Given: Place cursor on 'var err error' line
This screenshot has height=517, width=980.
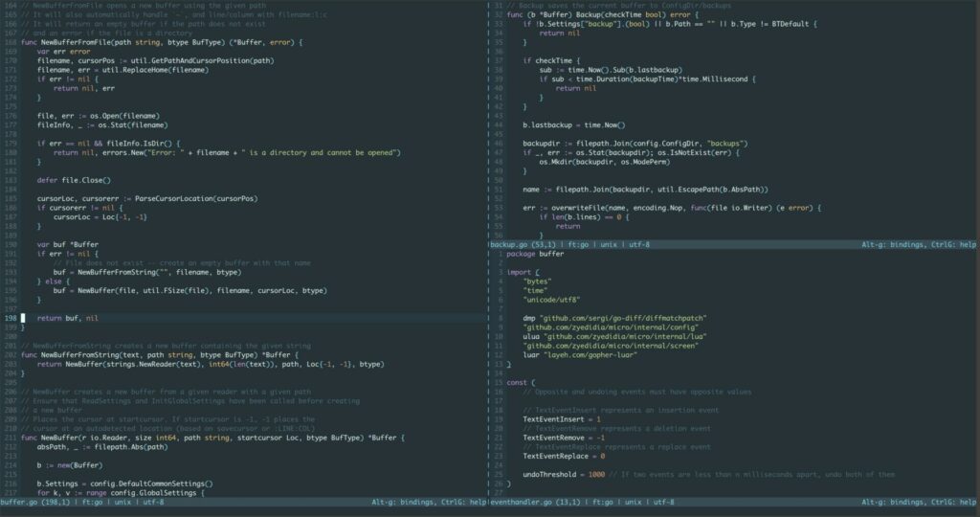Looking at the screenshot, I should [x=63, y=52].
